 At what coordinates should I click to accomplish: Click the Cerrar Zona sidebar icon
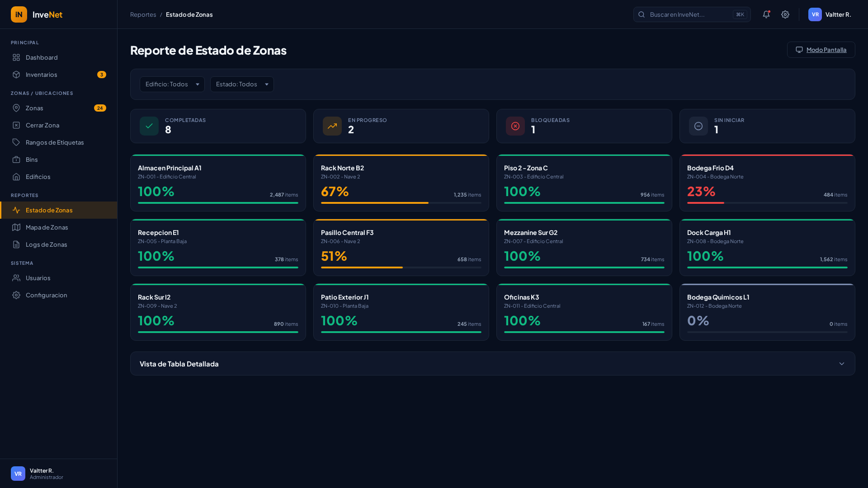(16, 125)
